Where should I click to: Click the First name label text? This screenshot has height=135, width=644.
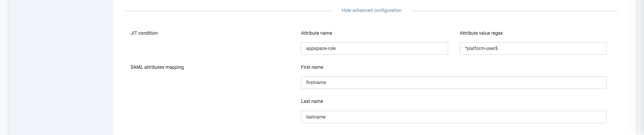312,67
